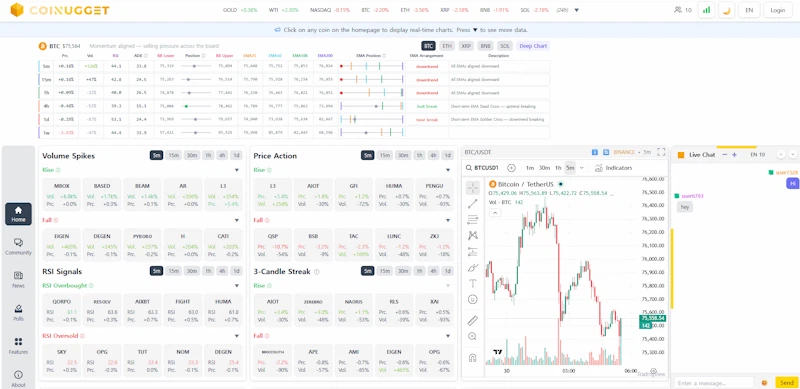800x389 pixels.
Task: Collapse Price Action Rise section arrow
Action: (x=448, y=170)
